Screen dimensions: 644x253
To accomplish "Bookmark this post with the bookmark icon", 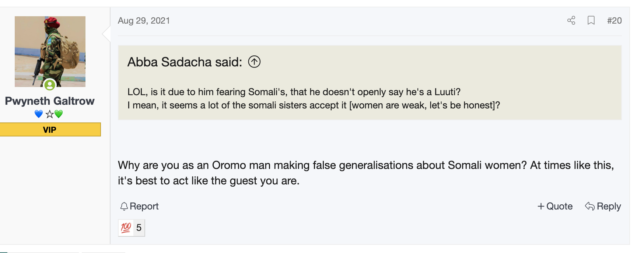I will coord(591,20).
